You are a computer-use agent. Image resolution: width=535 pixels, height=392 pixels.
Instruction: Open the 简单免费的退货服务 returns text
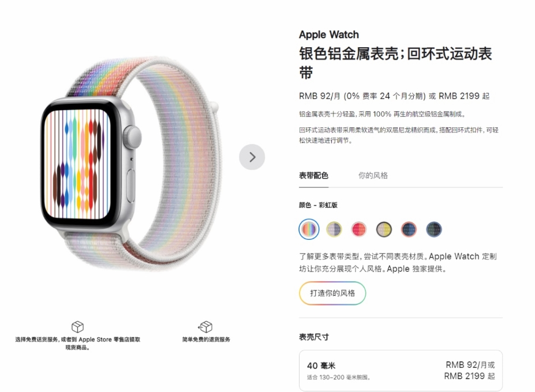[x=205, y=340]
